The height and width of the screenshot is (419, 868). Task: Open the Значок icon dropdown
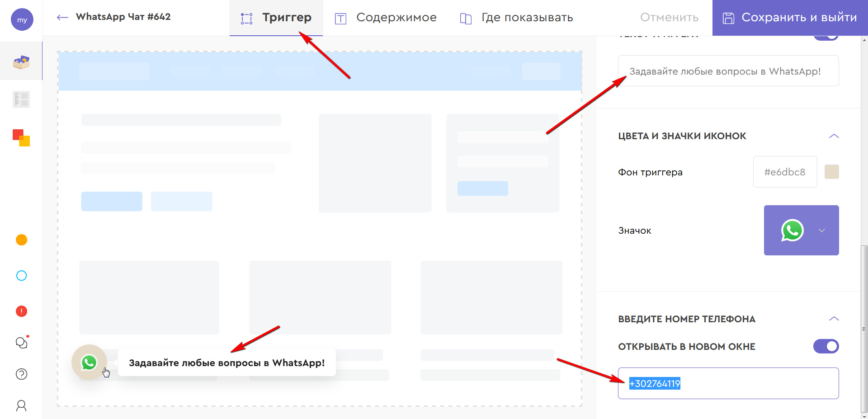pos(802,230)
